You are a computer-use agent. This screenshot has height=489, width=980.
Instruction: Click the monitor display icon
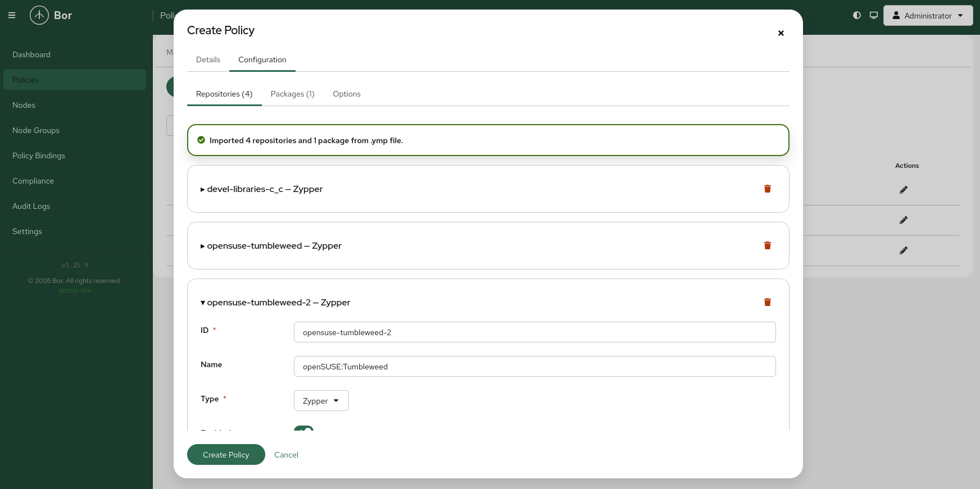874,15
